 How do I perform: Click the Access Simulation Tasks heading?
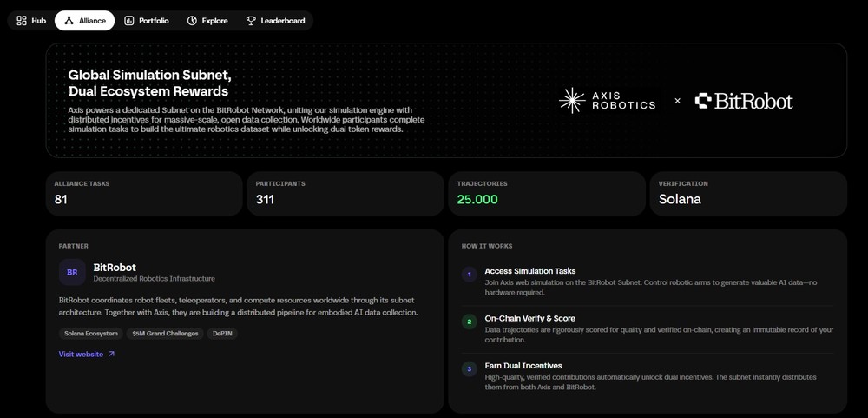point(529,271)
